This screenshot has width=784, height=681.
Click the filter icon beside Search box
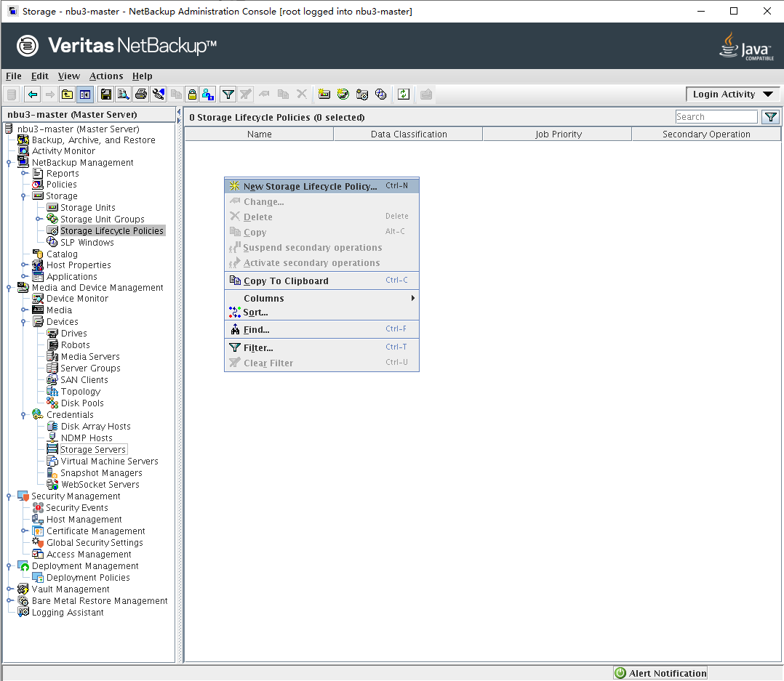[x=770, y=117]
